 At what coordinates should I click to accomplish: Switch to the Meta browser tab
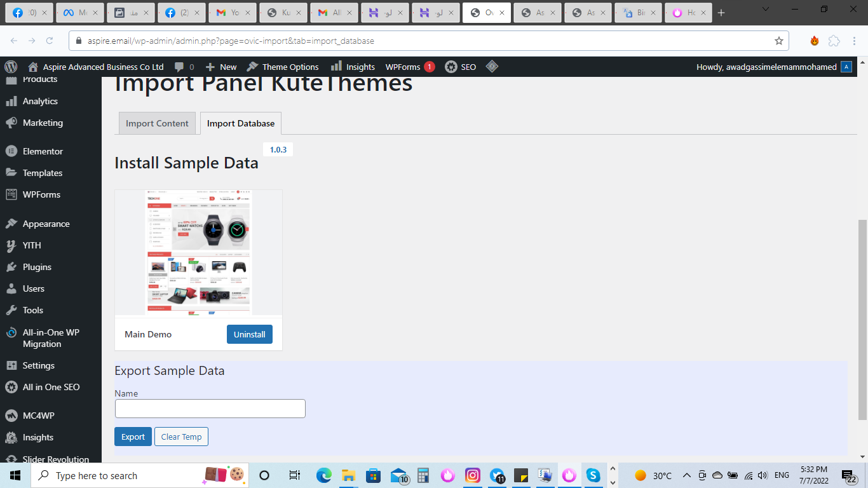pyautogui.click(x=79, y=13)
